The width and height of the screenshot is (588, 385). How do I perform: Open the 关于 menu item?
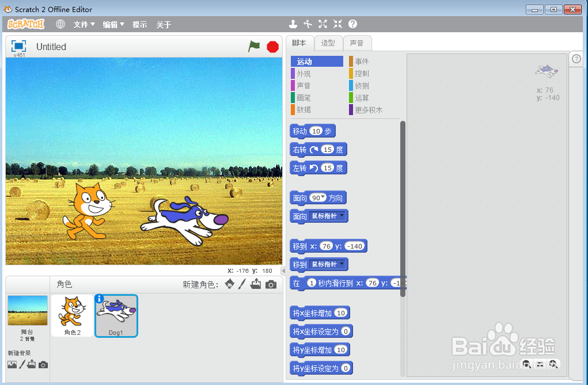click(164, 25)
